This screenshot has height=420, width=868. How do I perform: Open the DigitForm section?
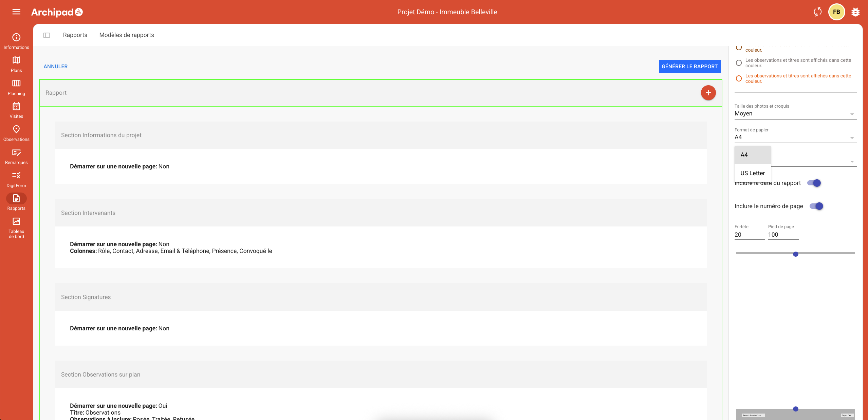pyautogui.click(x=16, y=179)
